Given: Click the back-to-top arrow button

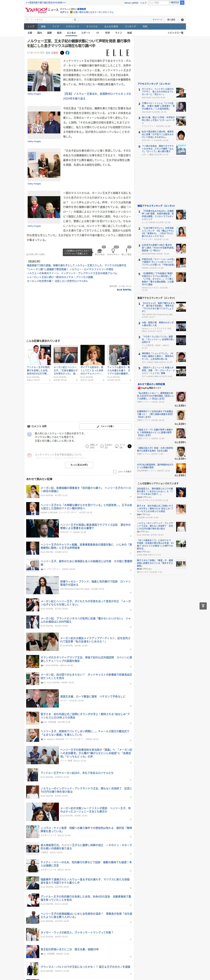Looking at the screenshot, I should [x=203, y=606].
